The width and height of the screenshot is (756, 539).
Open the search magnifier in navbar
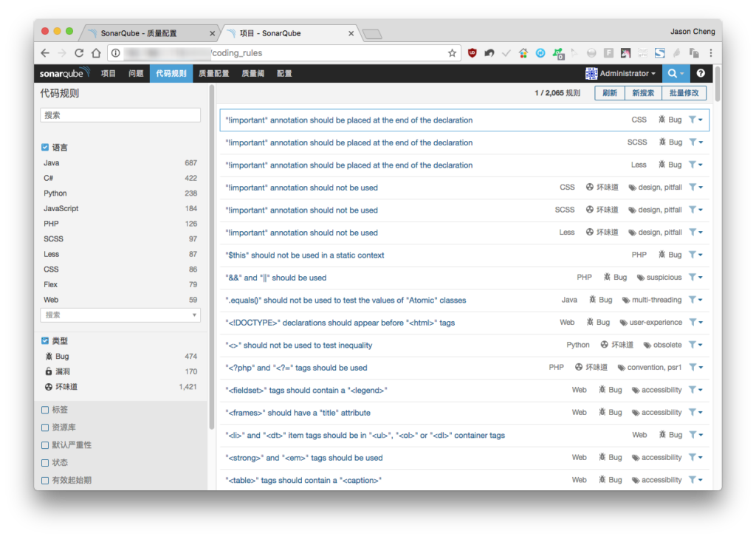click(x=676, y=73)
